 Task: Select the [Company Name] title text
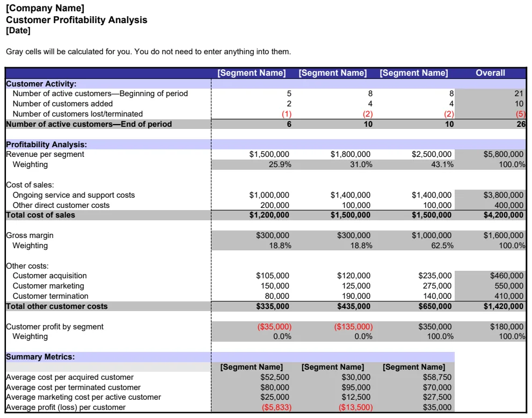click(x=45, y=8)
